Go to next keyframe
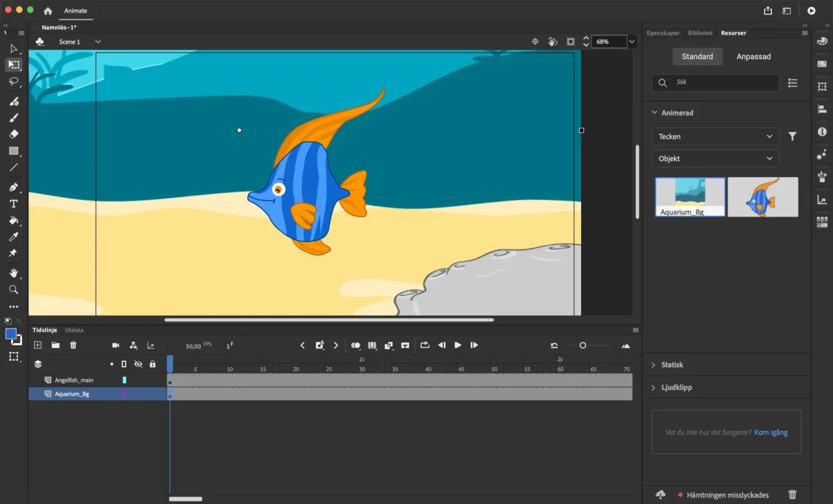833x504 pixels. pyautogui.click(x=336, y=345)
